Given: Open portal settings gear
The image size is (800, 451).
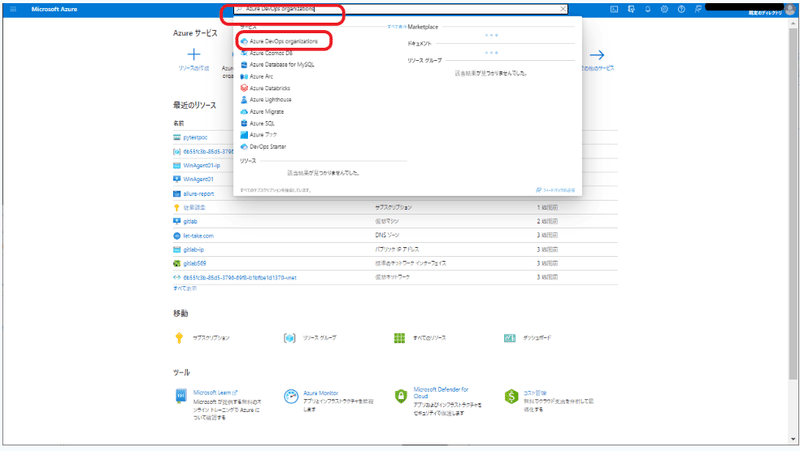Looking at the screenshot, I should pos(664,9).
